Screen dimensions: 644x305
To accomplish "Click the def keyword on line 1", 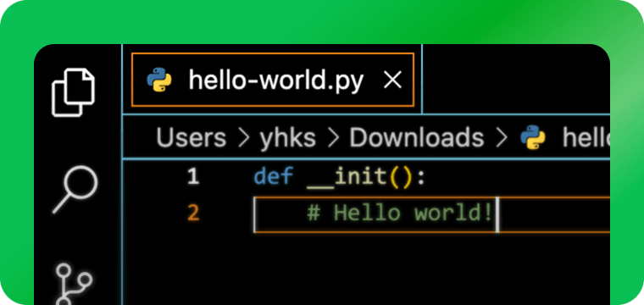I will pyautogui.click(x=274, y=176).
